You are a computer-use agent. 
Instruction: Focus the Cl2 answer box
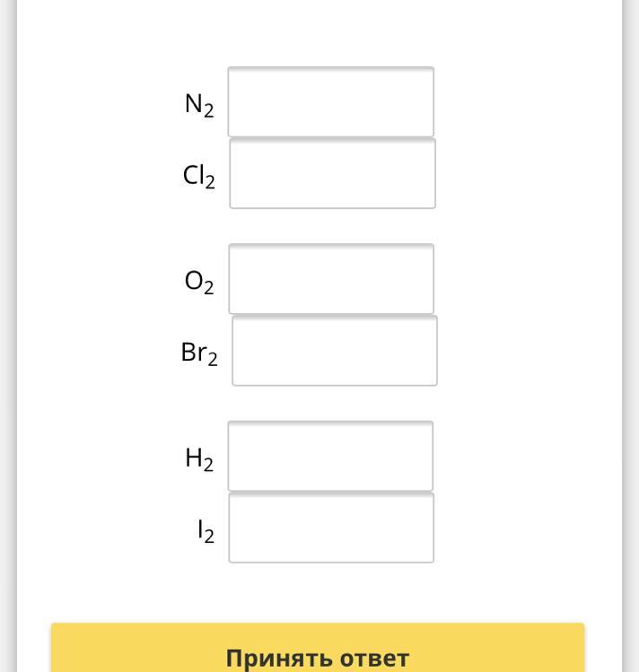332,173
